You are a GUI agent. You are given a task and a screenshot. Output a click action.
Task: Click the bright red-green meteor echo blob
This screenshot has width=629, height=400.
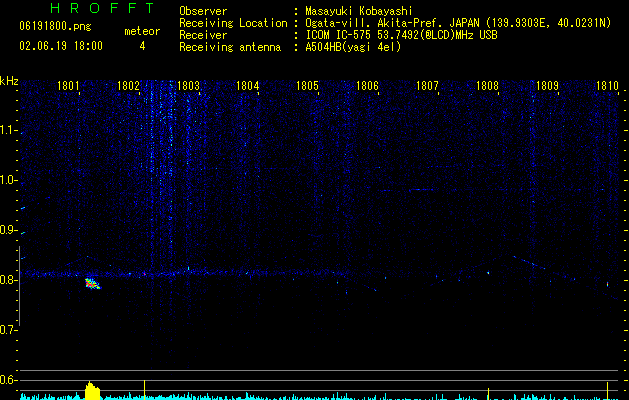(x=92, y=284)
